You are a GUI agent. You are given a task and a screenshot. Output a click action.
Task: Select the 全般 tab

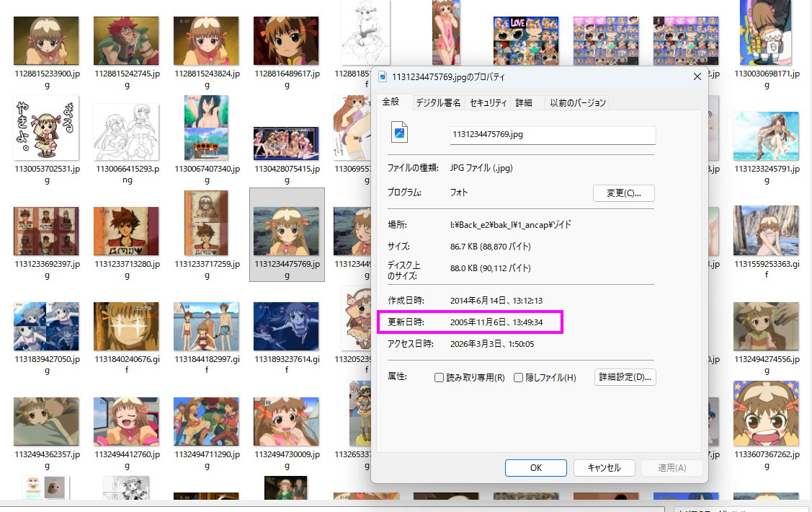pos(391,102)
